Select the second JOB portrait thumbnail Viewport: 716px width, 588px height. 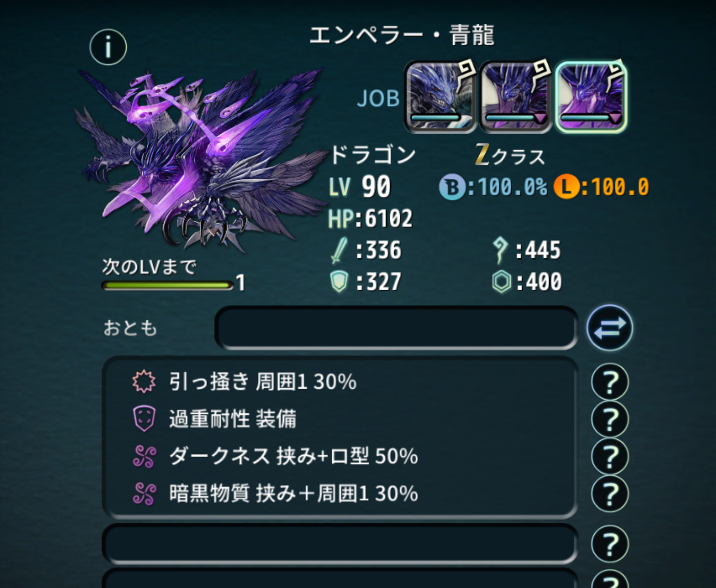tap(516, 96)
